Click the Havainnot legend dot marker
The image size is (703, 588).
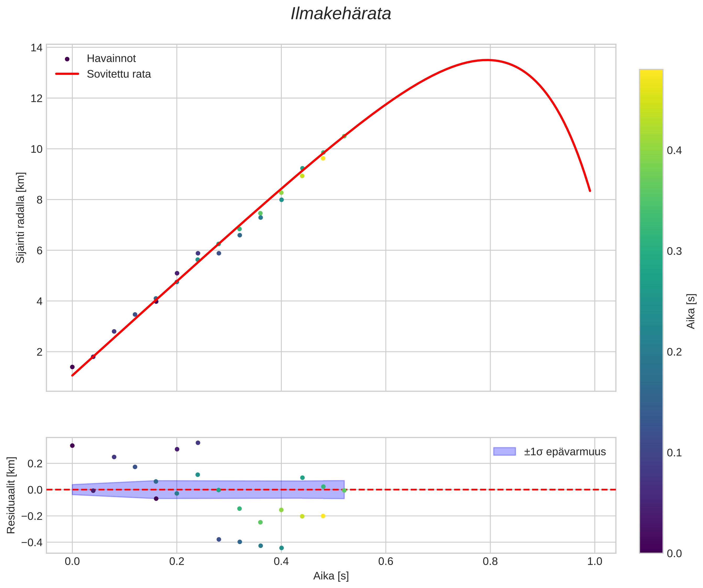click(67, 59)
